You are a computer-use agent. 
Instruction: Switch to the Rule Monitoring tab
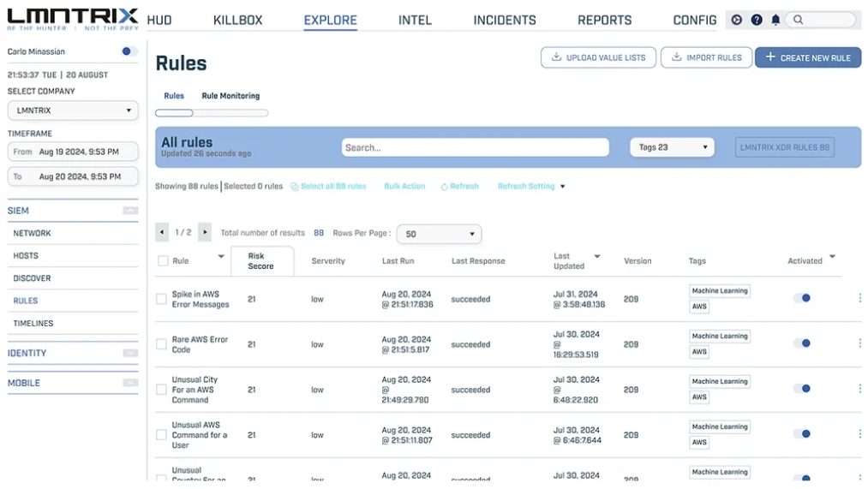click(x=230, y=96)
